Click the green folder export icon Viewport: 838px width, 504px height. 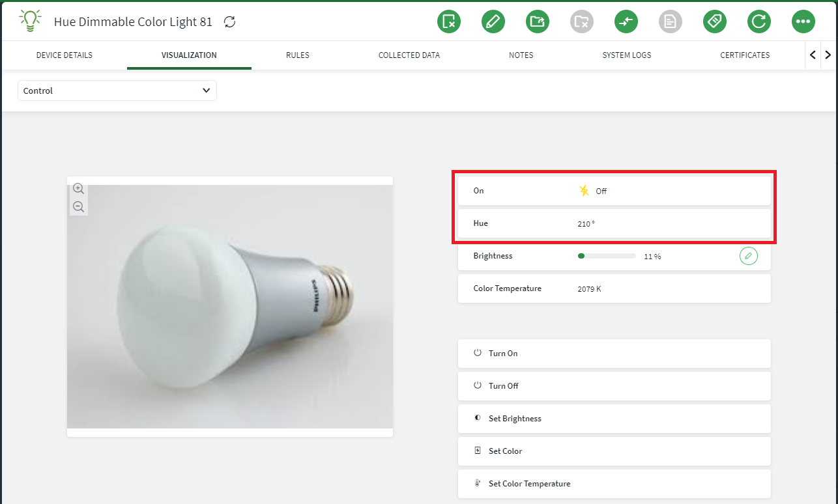[538, 21]
